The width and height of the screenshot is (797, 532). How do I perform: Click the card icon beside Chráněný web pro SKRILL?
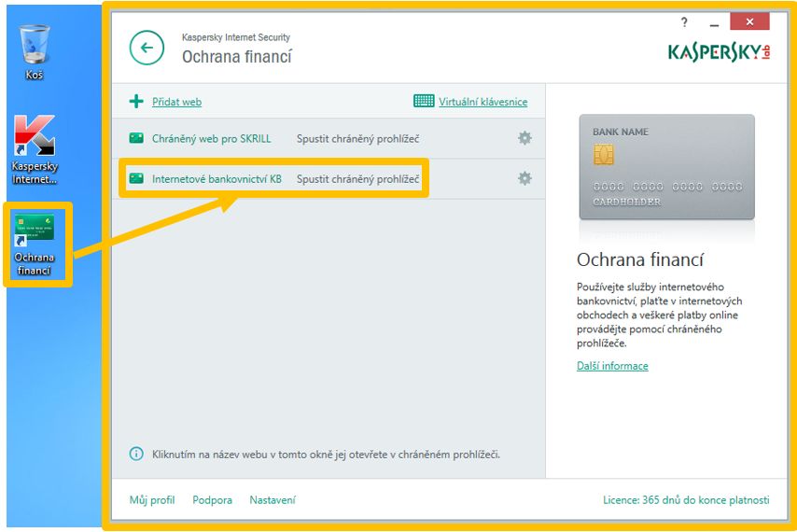coord(136,138)
